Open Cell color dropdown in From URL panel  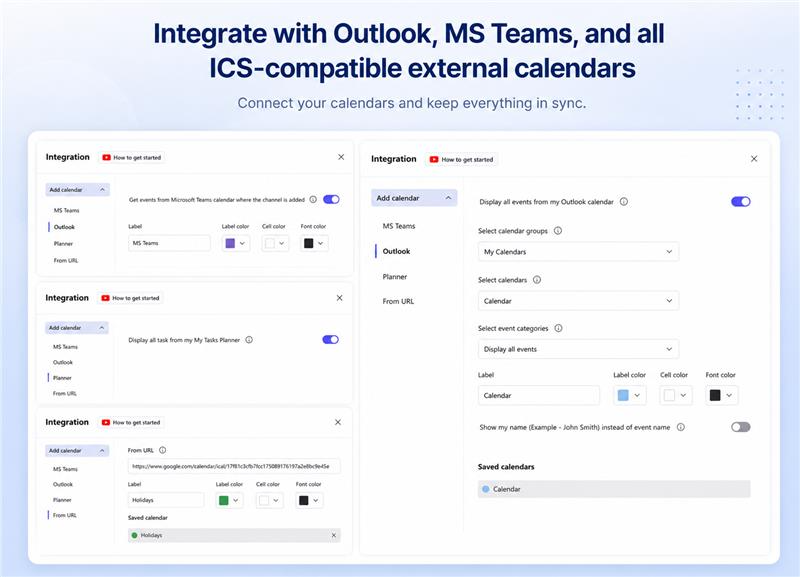pos(269,500)
